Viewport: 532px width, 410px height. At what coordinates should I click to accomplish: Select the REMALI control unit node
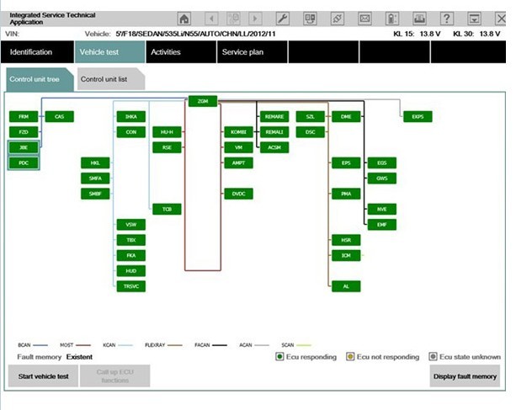[274, 132]
